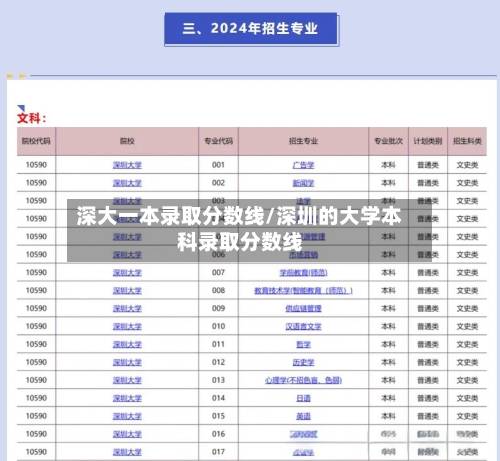
Task: Select the 招生专业 column header
Action: 303,141
